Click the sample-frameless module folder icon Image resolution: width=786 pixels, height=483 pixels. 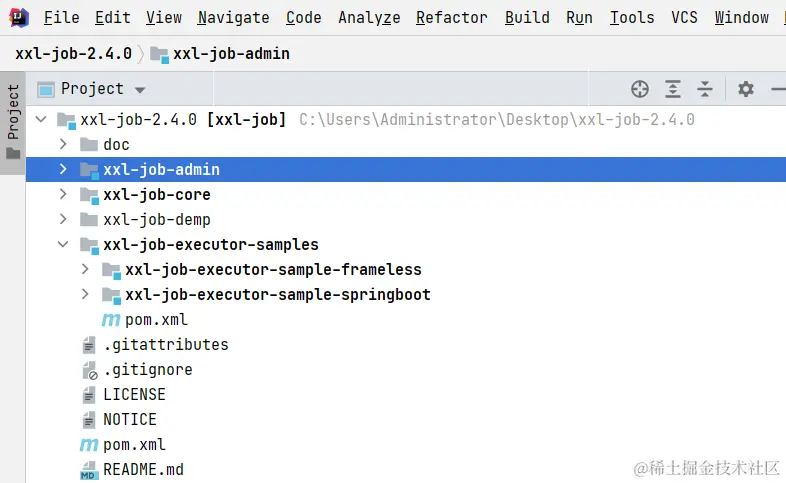pyautogui.click(x=111, y=271)
